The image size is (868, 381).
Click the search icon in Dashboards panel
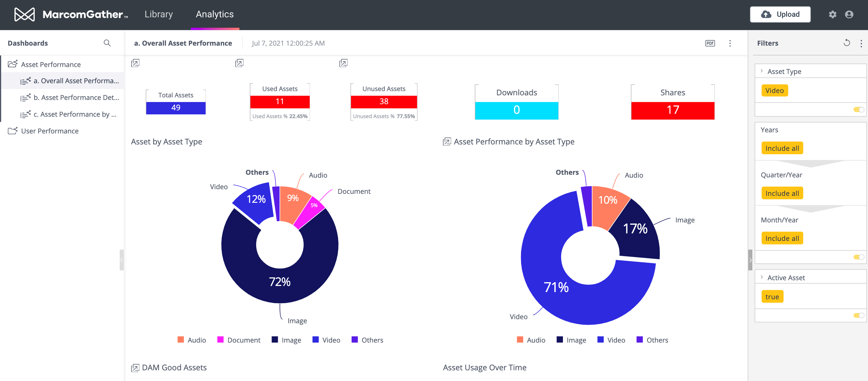[107, 43]
